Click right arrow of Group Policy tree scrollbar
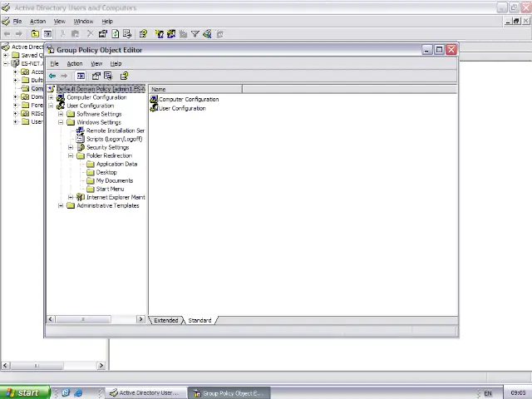 pyautogui.click(x=140, y=319)
